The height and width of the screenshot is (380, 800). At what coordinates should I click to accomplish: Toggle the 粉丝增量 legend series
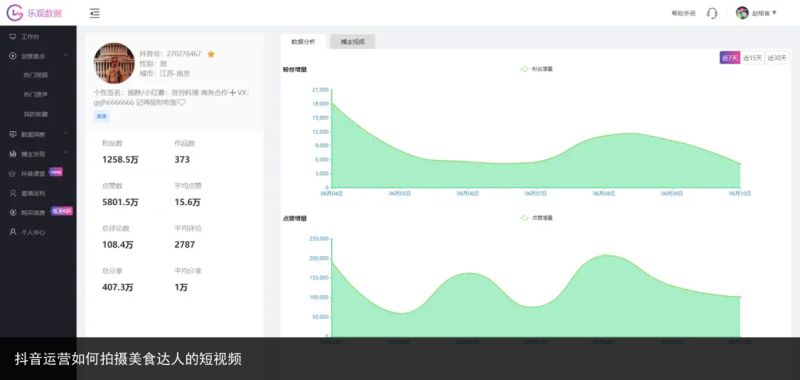tap(536, 69)
